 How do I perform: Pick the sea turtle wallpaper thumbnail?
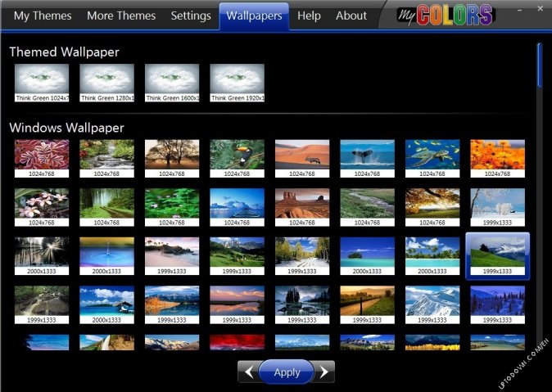[x=432, y=155]
